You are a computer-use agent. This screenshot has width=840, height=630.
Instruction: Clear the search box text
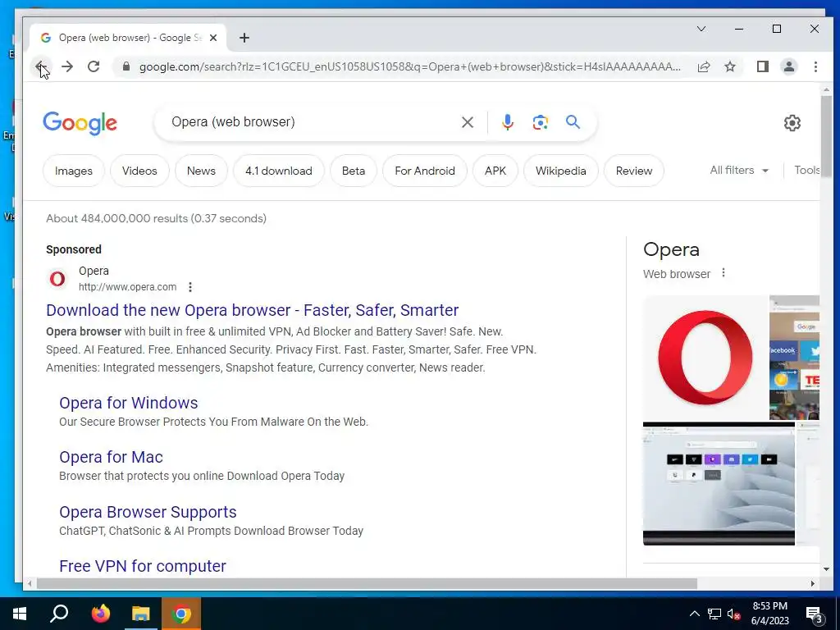coord(467,122)
